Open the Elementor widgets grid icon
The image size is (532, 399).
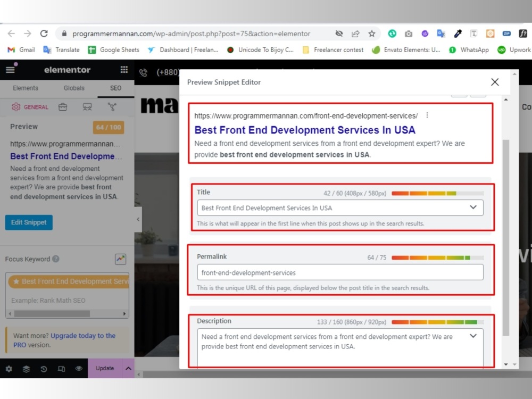pyautogui.click(x=124, y=70)
